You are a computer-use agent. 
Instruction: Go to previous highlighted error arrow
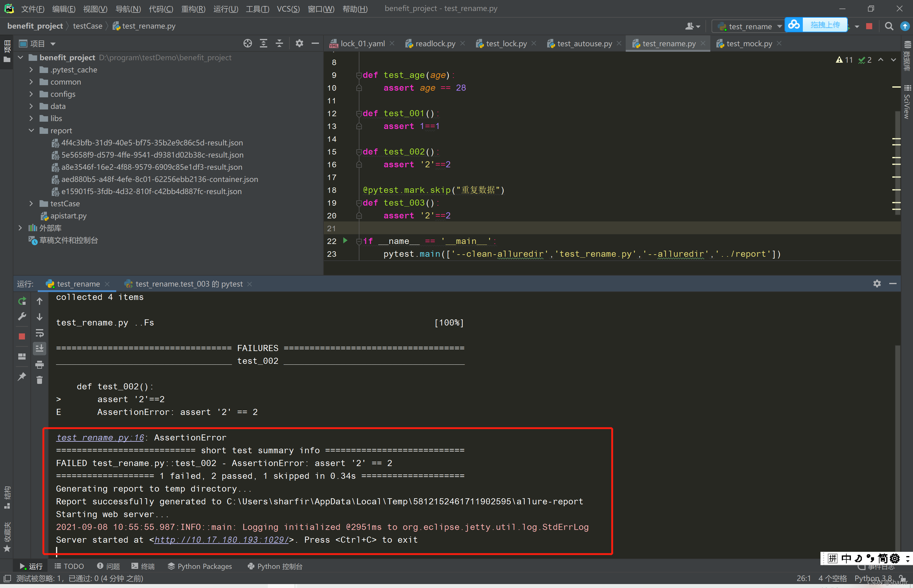881,60
